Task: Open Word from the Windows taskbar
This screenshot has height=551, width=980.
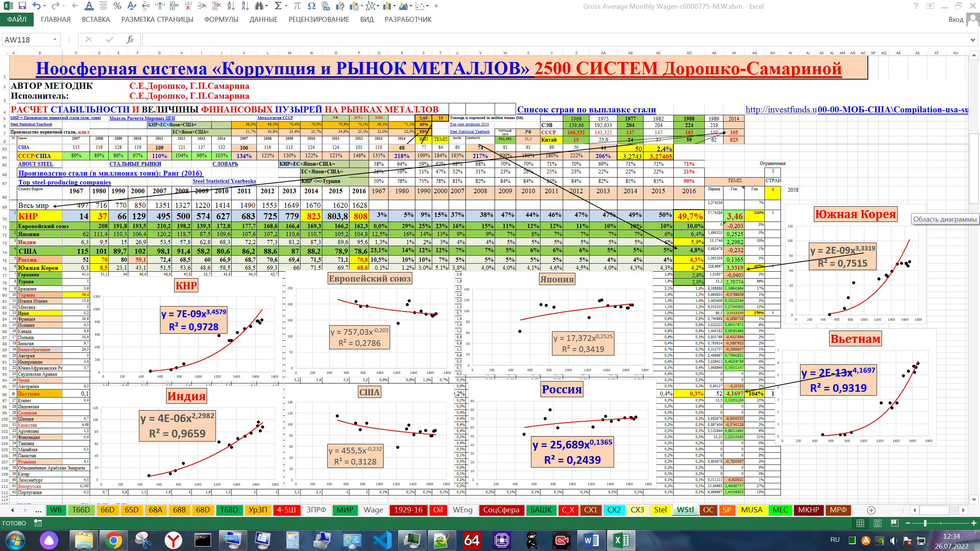Action: point(591,540)
